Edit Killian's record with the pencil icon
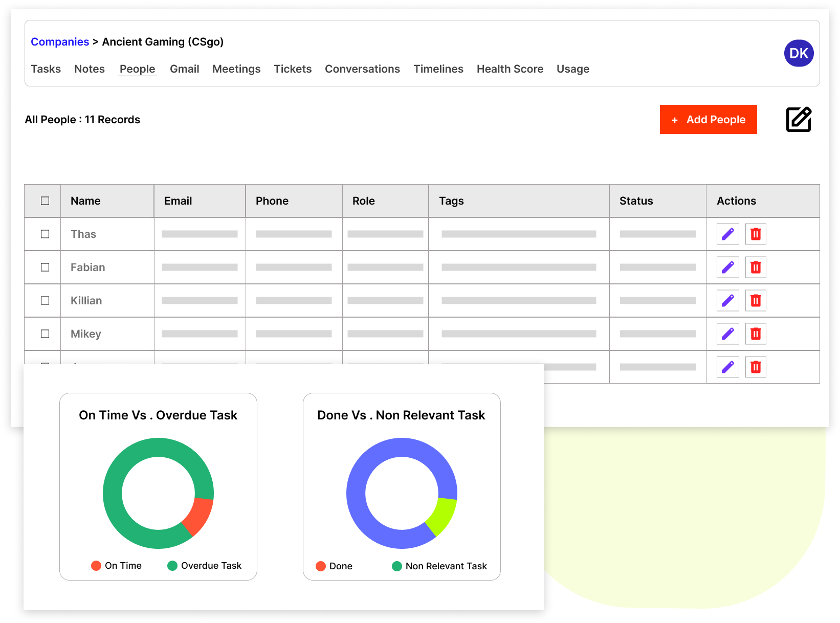840x623 pixels. 727,301
